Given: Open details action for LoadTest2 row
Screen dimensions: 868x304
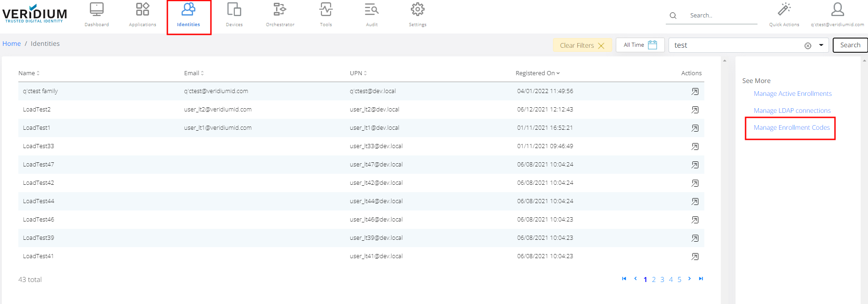Looking at the screenshot, I should tap(695, 110).
